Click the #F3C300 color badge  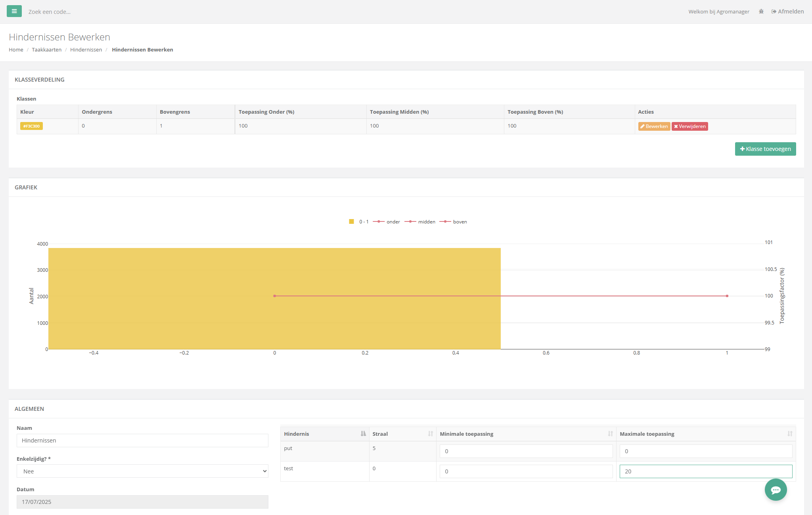31,126
